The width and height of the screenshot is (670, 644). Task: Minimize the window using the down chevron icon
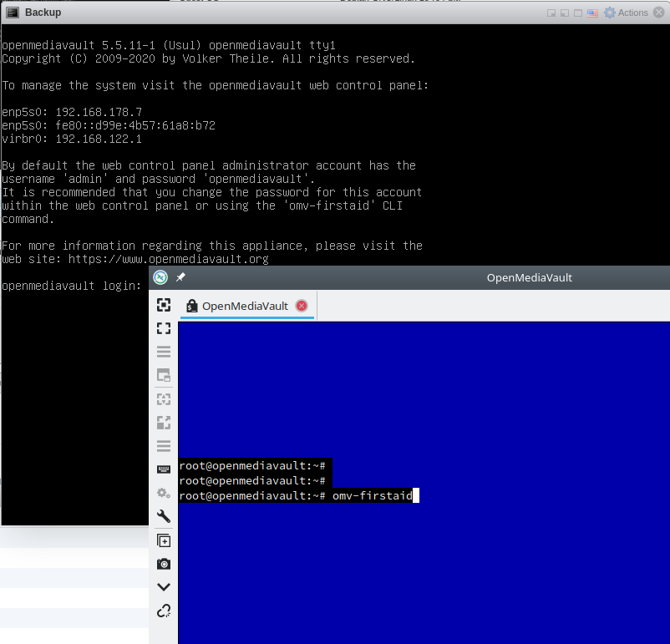[164, 587]
